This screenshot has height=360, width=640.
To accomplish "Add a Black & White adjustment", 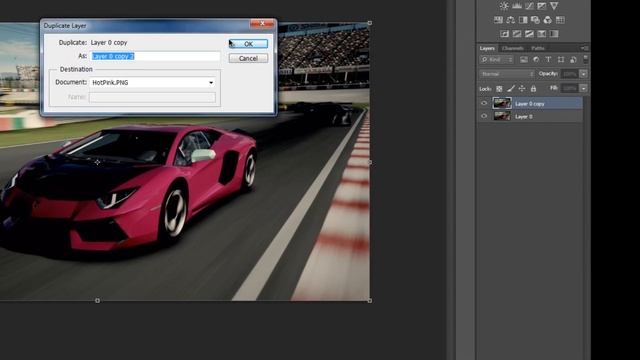I will 523,20.
